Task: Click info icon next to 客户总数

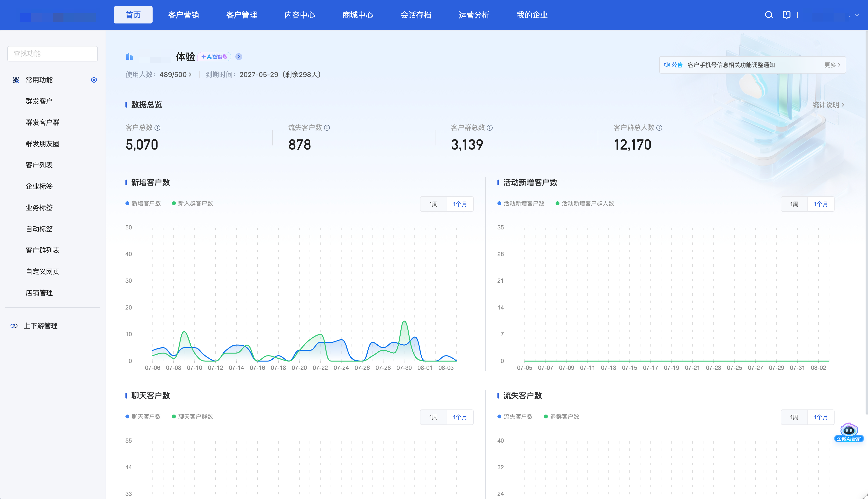Action: 157,128
